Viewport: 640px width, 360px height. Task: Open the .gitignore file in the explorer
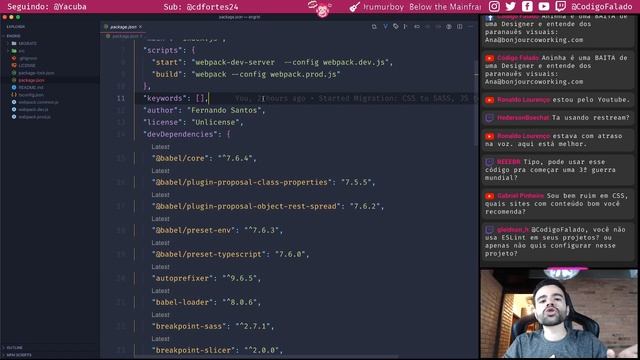tap(28, 58)
